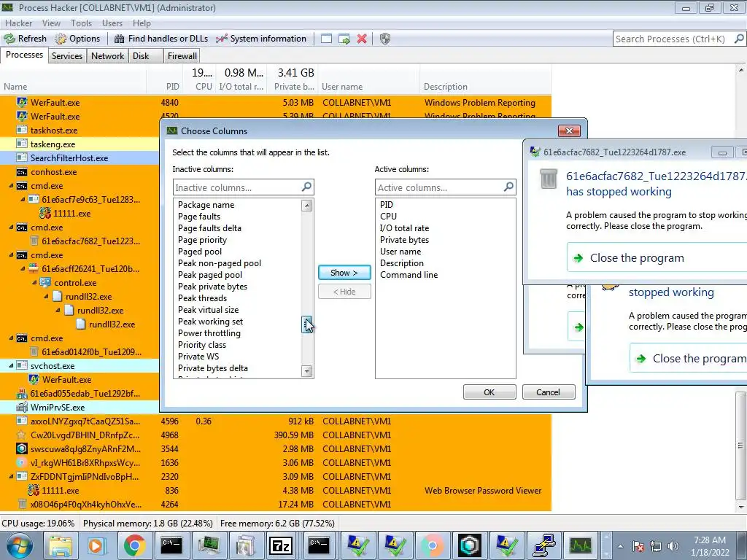Open File Explorer from taskbar
This screenshot has width=747, height=560.
(61, 545)
